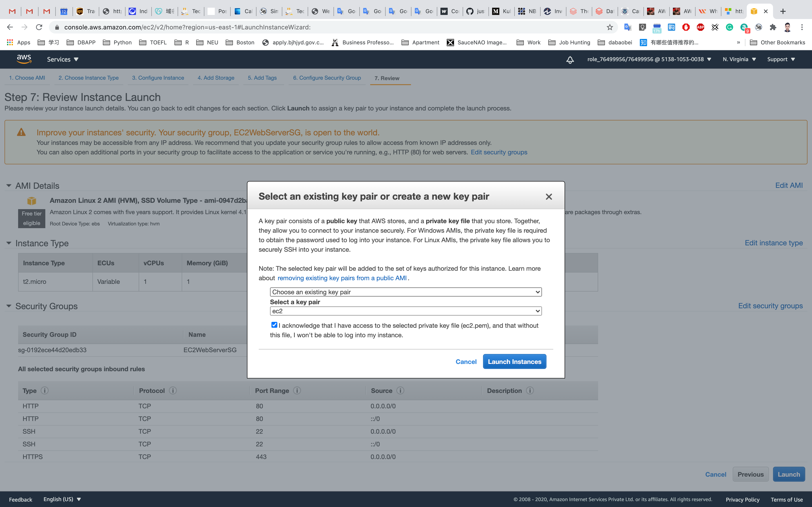Viewport: 812px width, 507px height.
Task: Go to the Configure Security Group tab
Action: (327, 78)
